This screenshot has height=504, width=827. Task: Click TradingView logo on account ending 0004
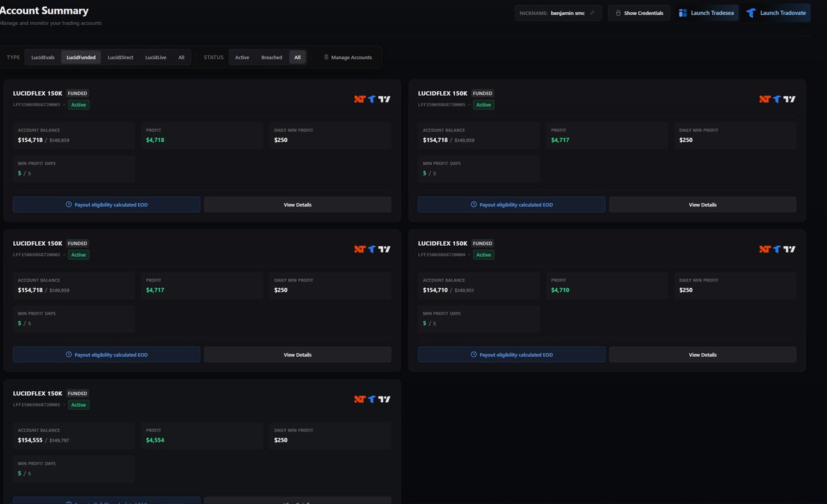[790, 249]
